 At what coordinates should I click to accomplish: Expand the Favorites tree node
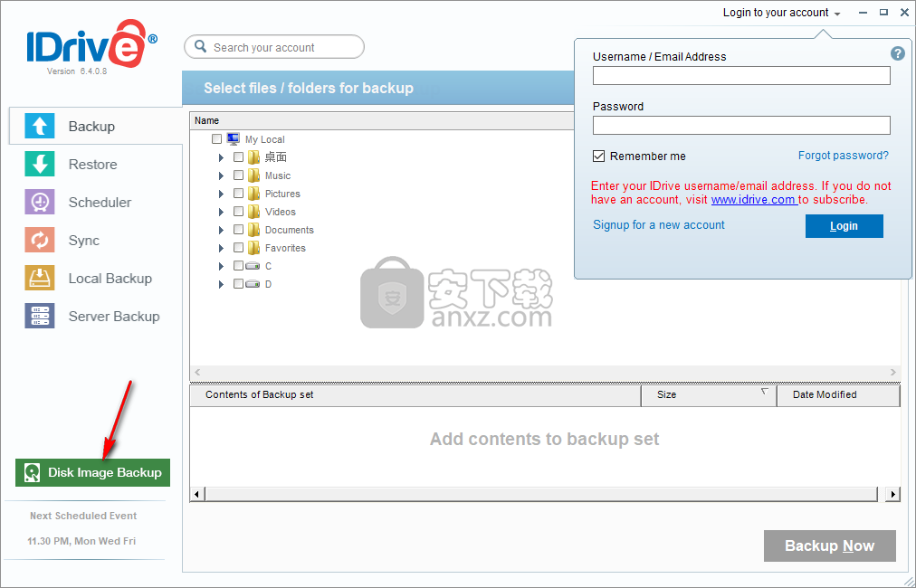(x=222, y=248)
